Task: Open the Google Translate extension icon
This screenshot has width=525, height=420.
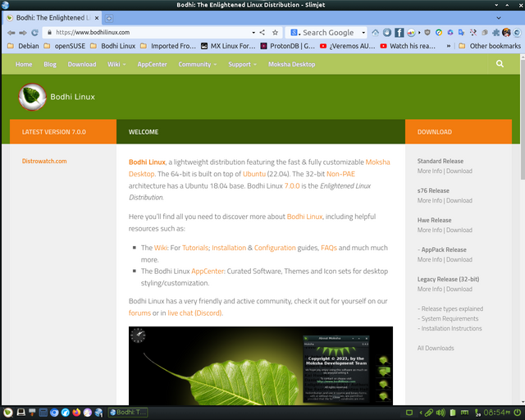Action: pyautogui.click(x=461, y=33)
